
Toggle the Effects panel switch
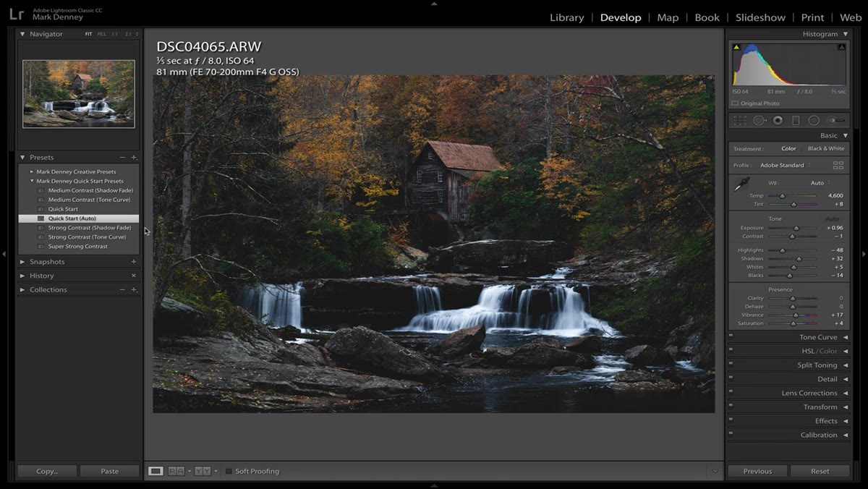pyautogui.click(x=731, y=421)
